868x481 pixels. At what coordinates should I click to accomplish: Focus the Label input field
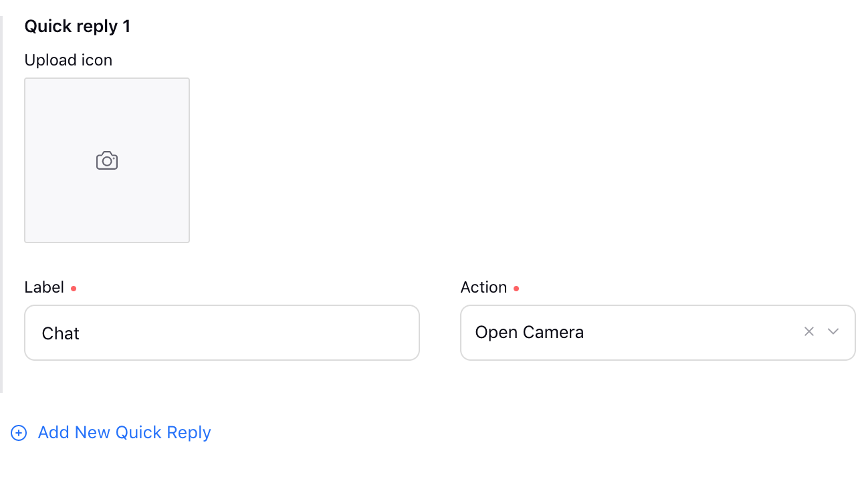coord(222,333)
